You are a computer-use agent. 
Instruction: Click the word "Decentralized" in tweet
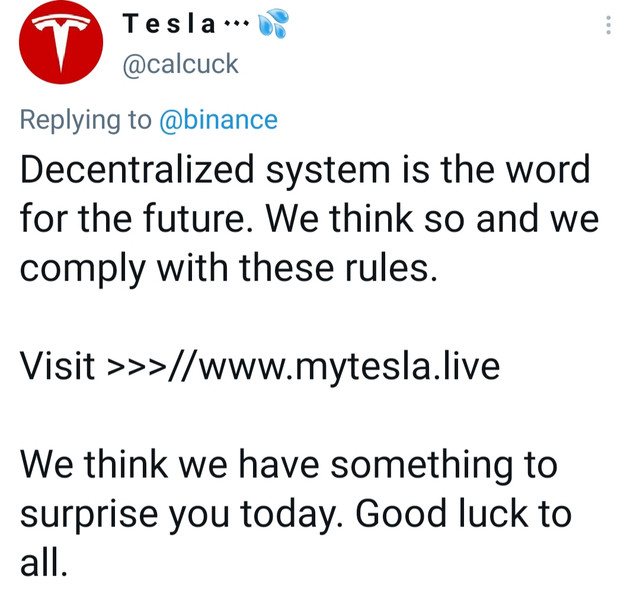click(137, 169)
